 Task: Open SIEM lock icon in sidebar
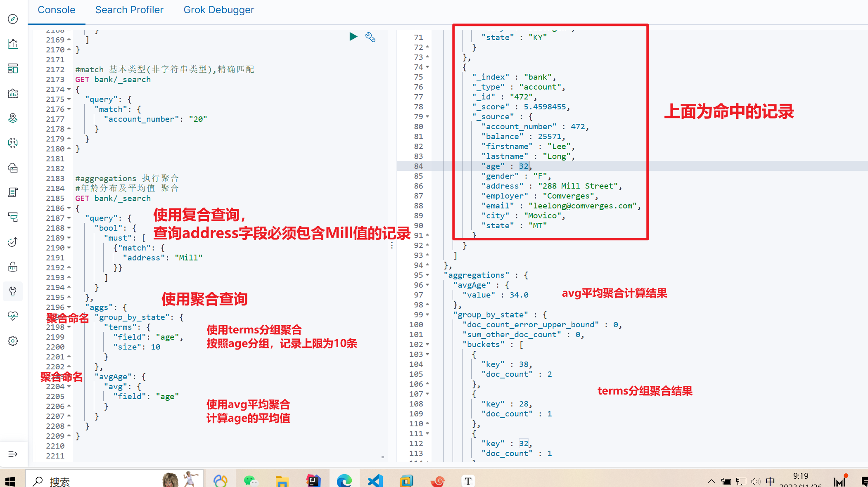(13, 267)
